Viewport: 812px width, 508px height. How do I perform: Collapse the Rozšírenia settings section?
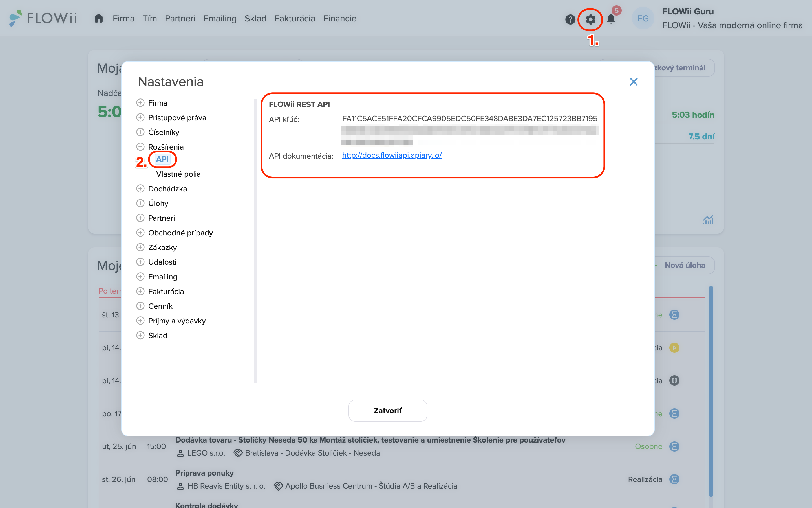pyautogui.click(x=140, y=147)
